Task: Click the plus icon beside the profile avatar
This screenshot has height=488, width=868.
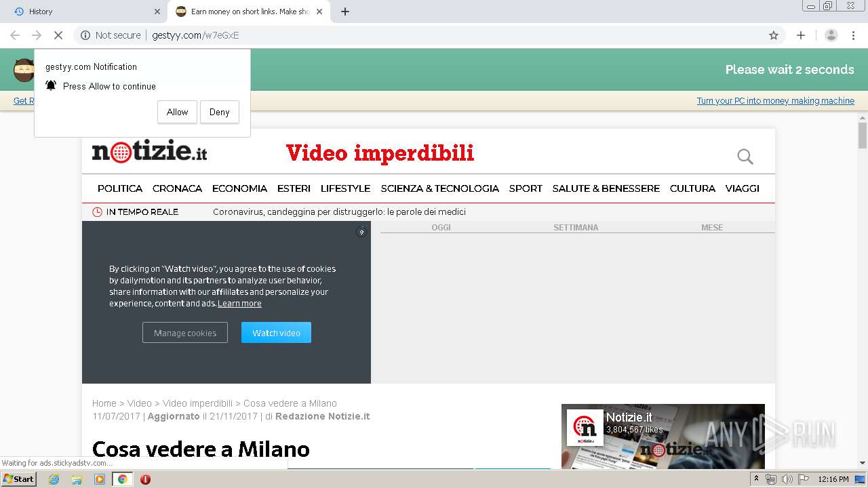Action: (x=801, y=35)
